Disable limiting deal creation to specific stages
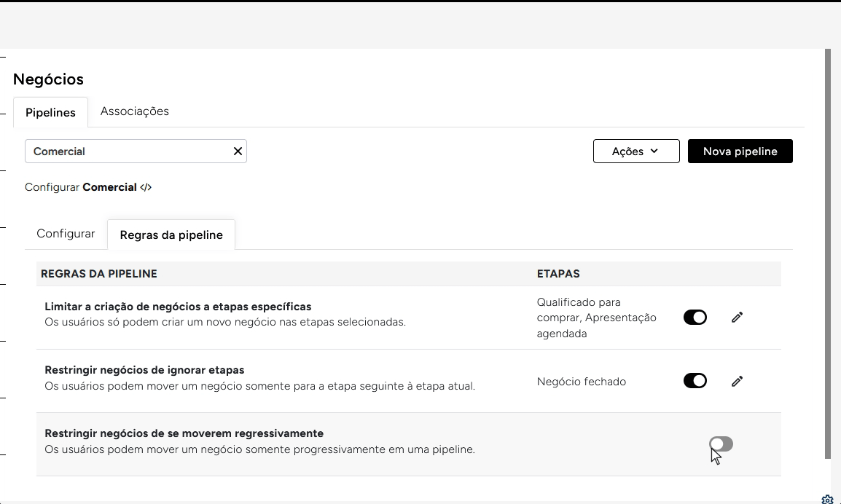841x504 pixels. (x=695, y=318)
